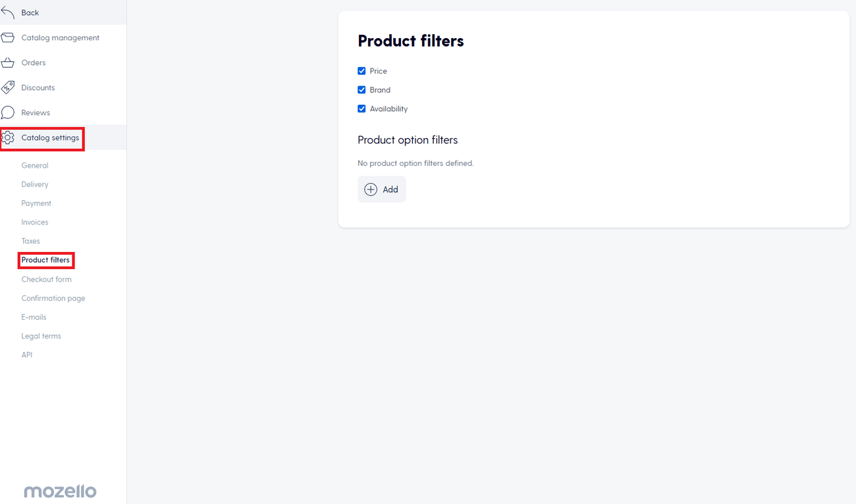Navigate to Legal terms
Screen dimensions: 856x504
(41, 336)
